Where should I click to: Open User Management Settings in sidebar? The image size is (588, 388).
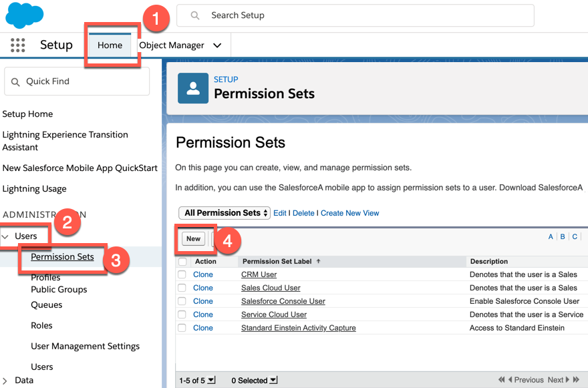pyautogui.click(x=85, y=346)
